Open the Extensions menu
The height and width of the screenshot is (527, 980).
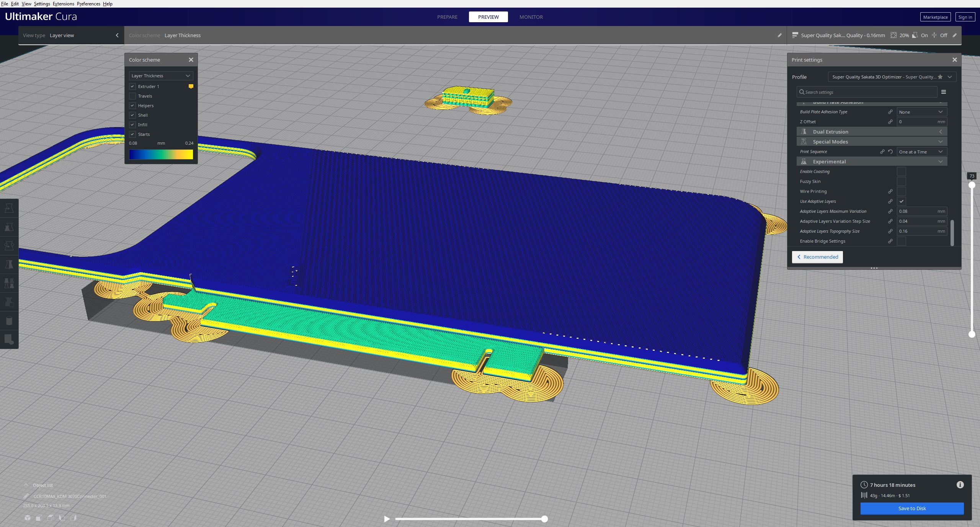click(x=63, y=3)
